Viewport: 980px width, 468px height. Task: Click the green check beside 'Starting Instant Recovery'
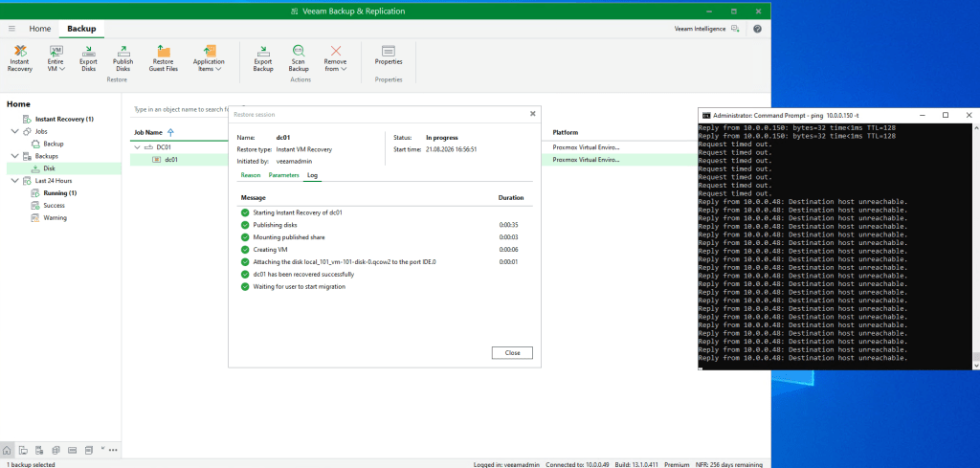(244, 212)
